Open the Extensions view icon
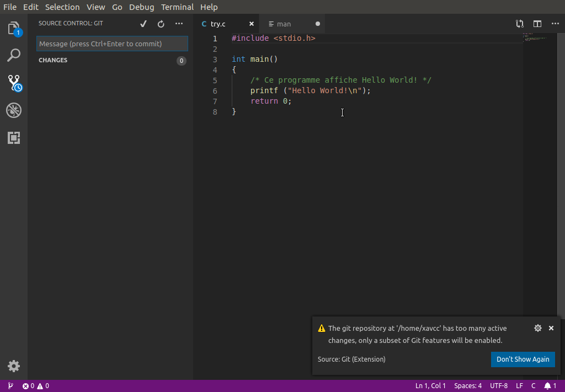 [14, 138]
